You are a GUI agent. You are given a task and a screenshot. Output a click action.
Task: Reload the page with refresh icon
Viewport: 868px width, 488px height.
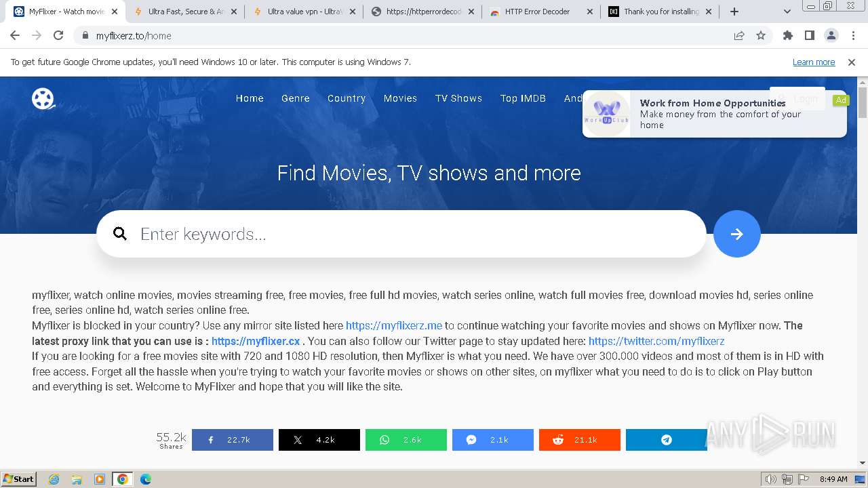click(x=58, y=35)
